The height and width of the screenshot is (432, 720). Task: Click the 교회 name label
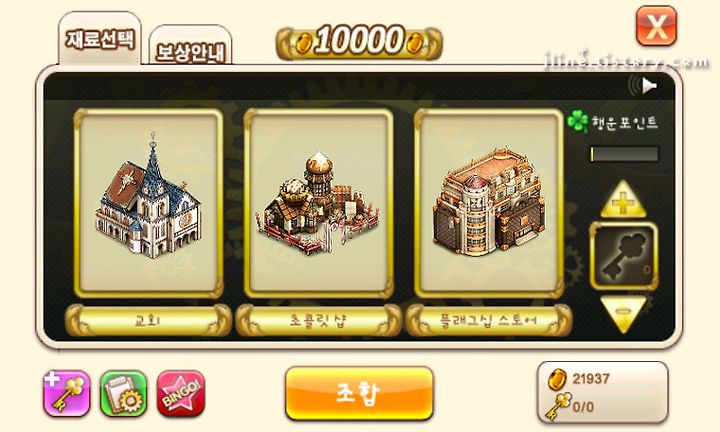[x=148, y=320]
